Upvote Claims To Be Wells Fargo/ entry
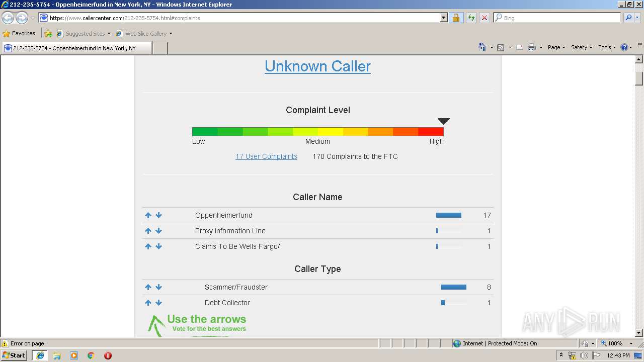The image size is (644, 362). (148, 246)
